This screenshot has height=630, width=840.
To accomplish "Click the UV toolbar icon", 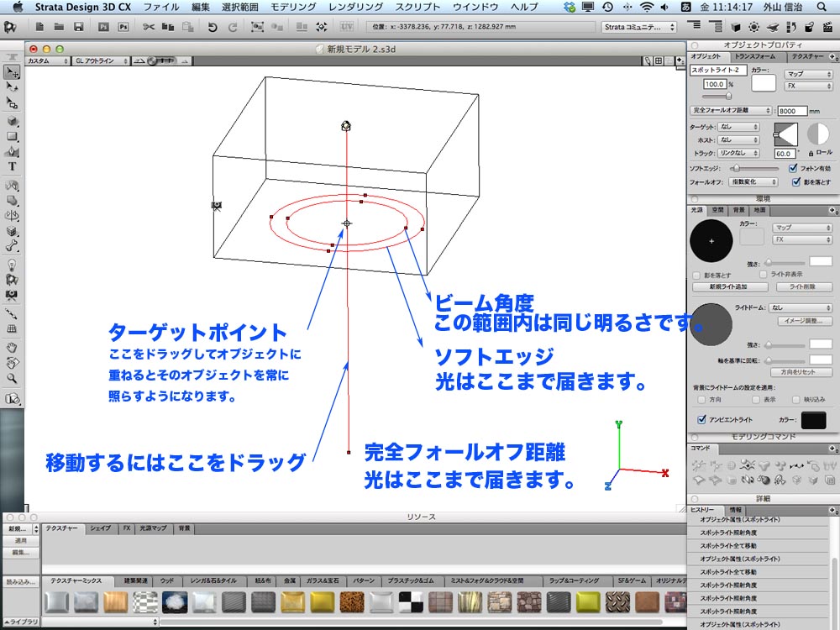I will point(347,27).
